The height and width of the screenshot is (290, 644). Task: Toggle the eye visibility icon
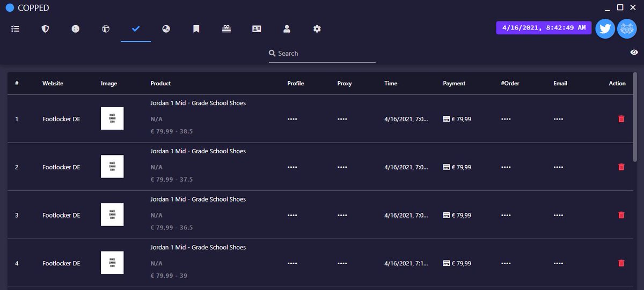click(x=634, y=52)
